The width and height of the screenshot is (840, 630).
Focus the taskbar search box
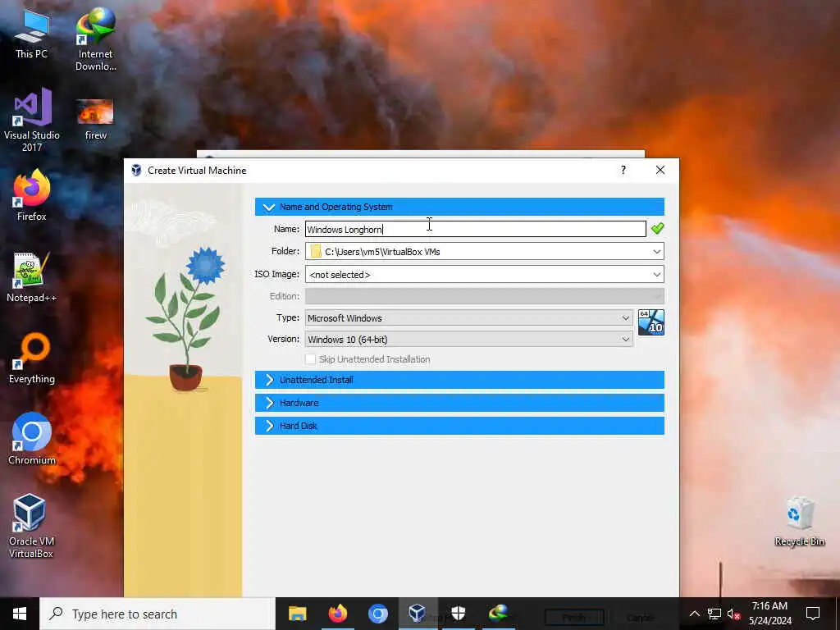pyautogui.click(x=157, y=614)
